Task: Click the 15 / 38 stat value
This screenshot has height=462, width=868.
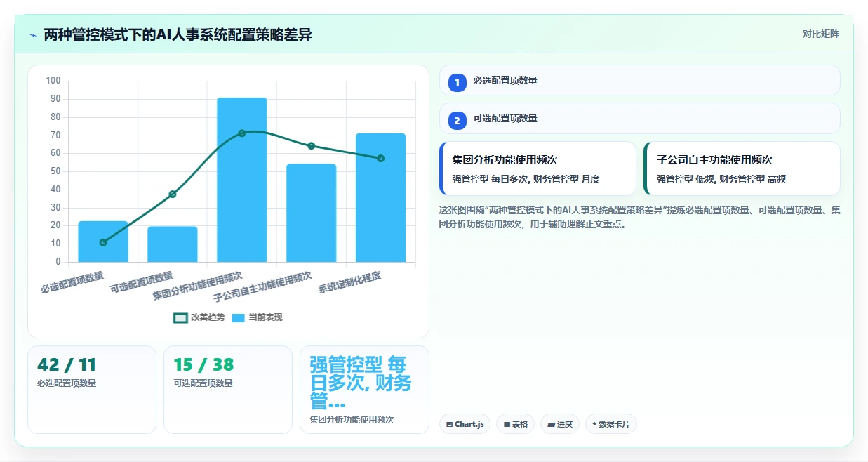Action: pos(203,365)
